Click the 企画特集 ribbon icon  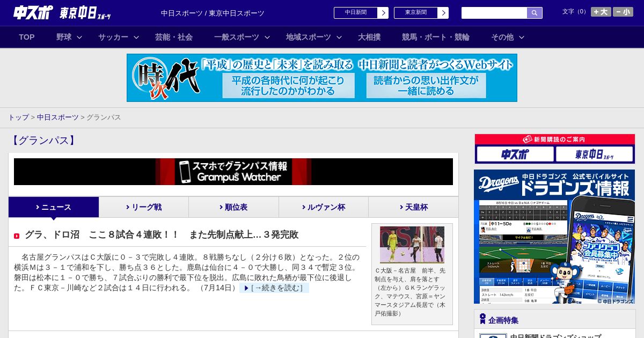[x=482, y=319]
